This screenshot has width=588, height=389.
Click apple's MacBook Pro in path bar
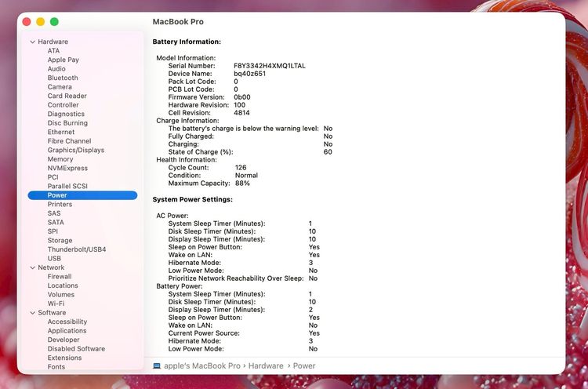point(202,365)
